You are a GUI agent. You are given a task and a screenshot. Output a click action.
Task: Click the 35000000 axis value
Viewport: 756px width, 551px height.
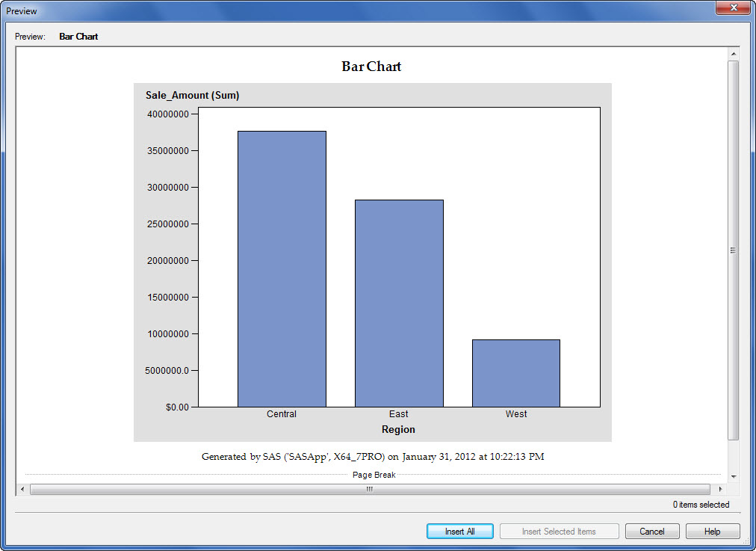[168, 151]
